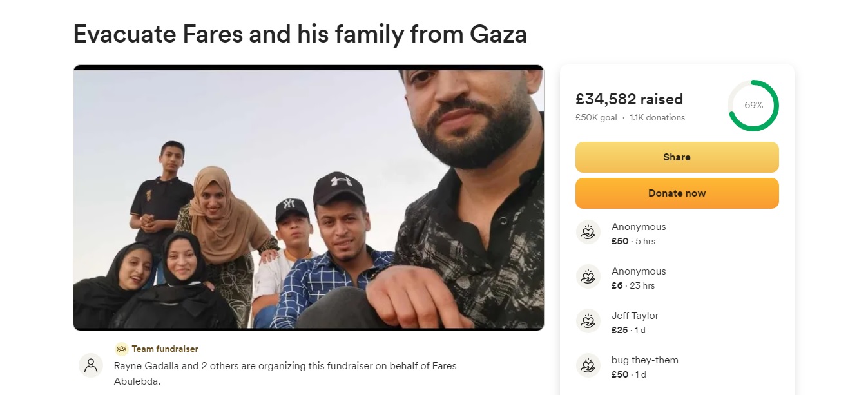View the 1.1K donations count
The height and width of the screenshot is (395, 868).
pos(657,118)
